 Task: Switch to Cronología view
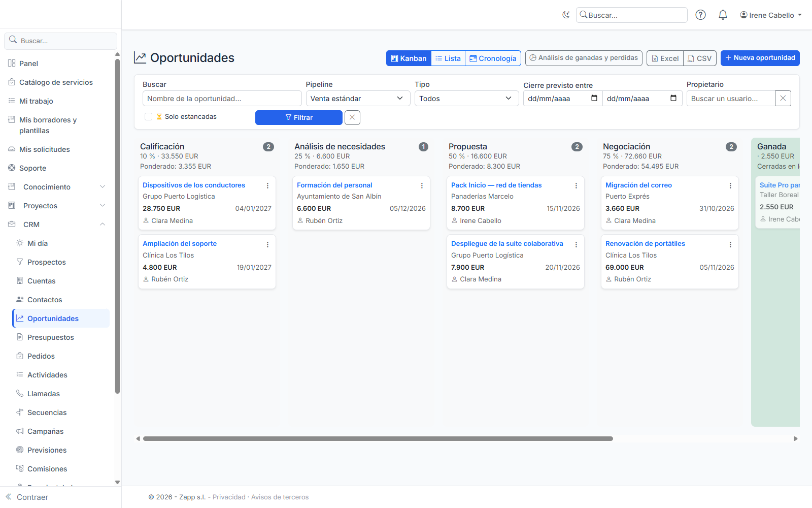point(493,58)
